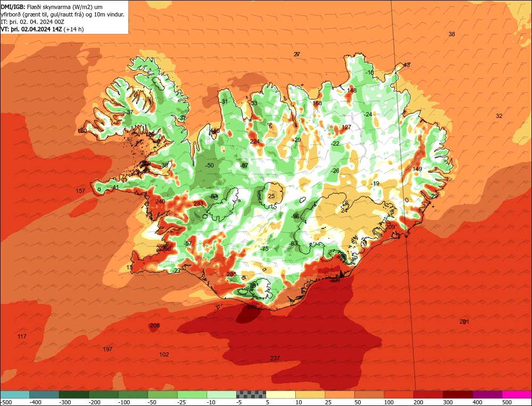
Task: Pick the pale yellow swatch between 5 and 10
Action: (280, 394)
